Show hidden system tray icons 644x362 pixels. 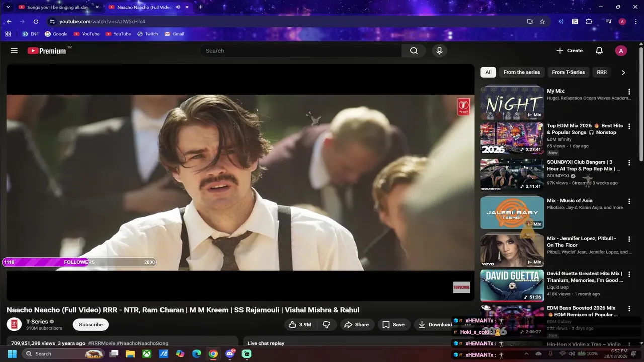click(x=526, y=354)
